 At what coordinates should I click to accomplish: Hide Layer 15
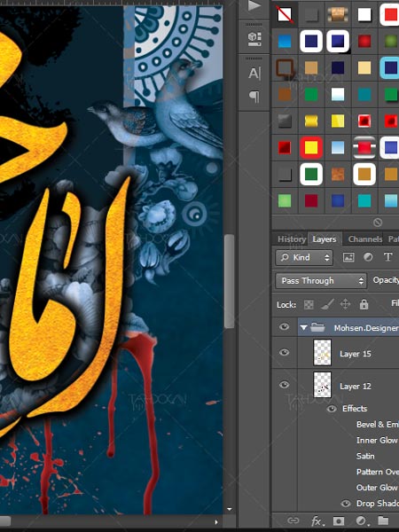(285, 353)
